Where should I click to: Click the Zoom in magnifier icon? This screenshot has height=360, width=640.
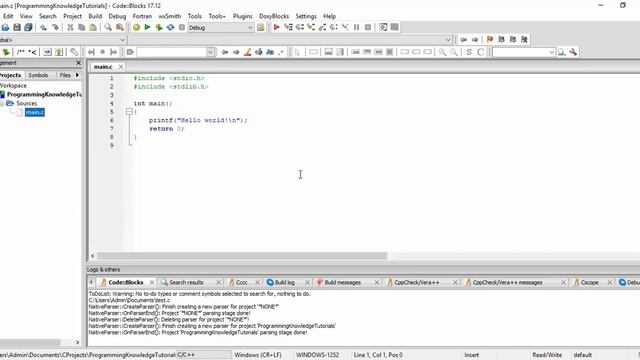tap(442, 52)
